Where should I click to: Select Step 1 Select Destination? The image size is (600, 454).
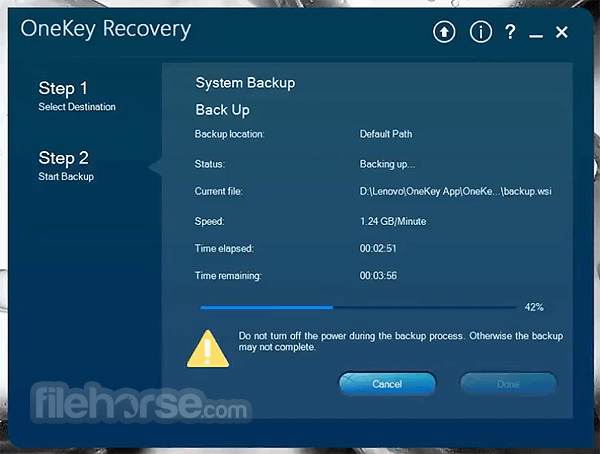77,96
